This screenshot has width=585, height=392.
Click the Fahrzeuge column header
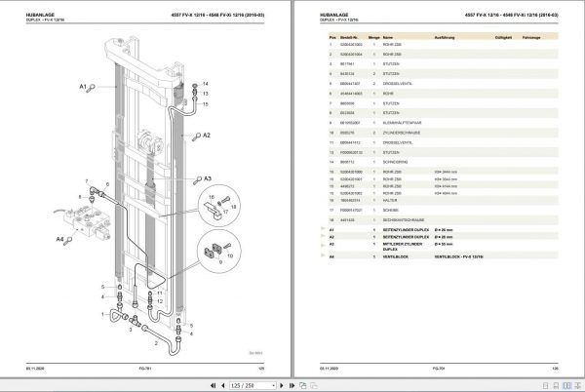click(x=531, y=37)
